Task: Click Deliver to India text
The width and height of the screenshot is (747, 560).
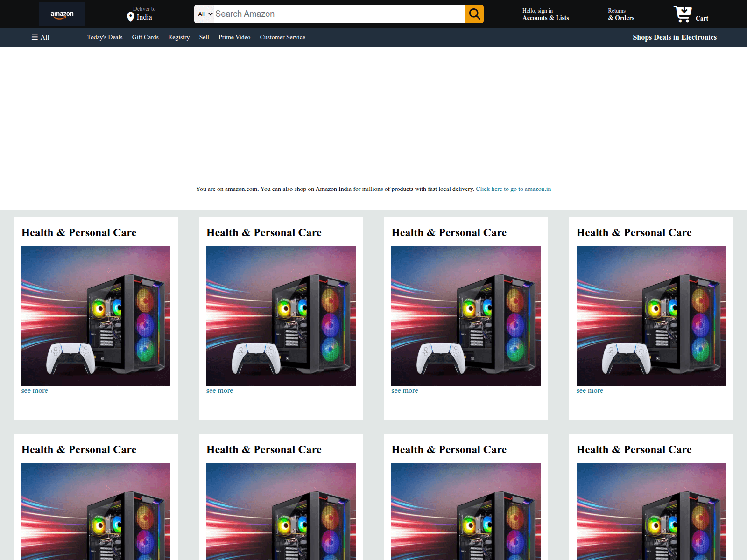Action: 144,14
